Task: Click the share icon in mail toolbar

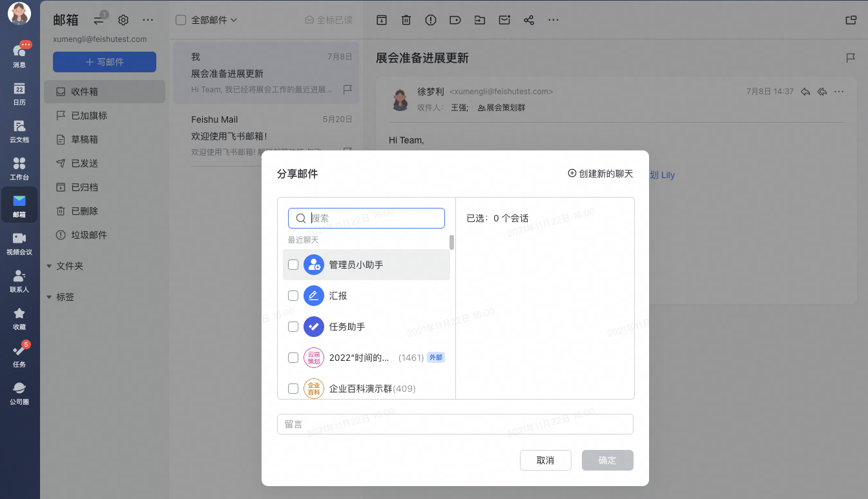Action: click(529, 20)
